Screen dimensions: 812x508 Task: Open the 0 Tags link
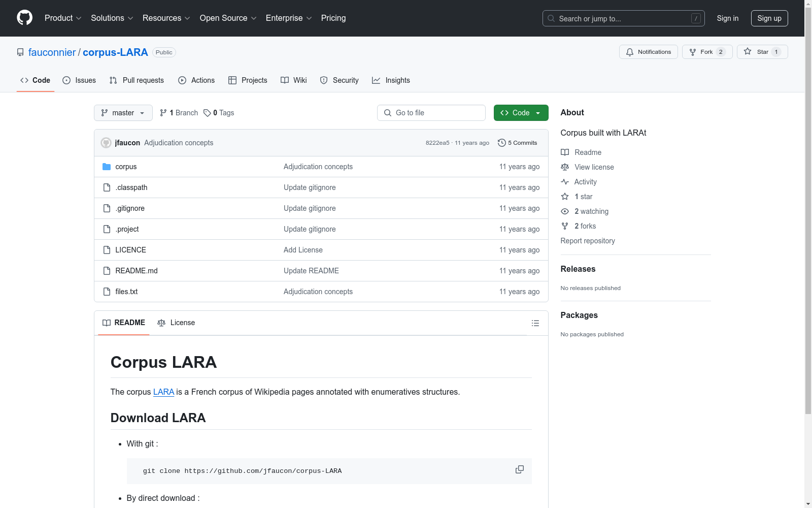point(219,113)
